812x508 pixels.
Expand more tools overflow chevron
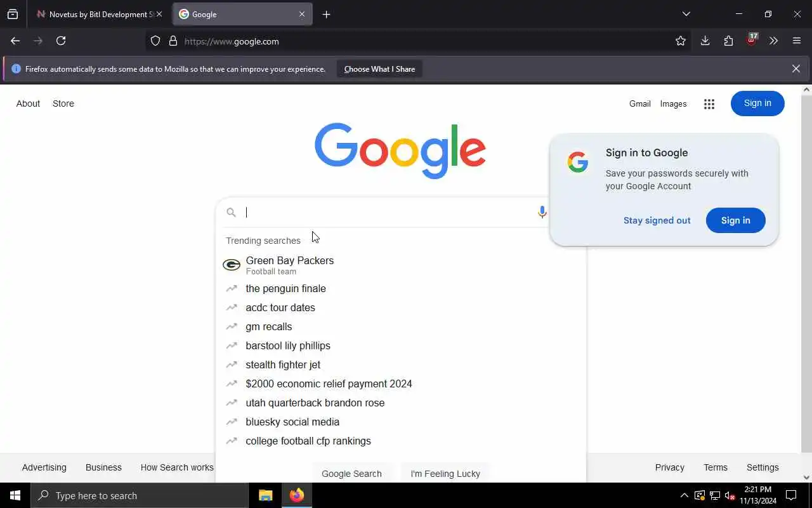[x=773, y=41]
